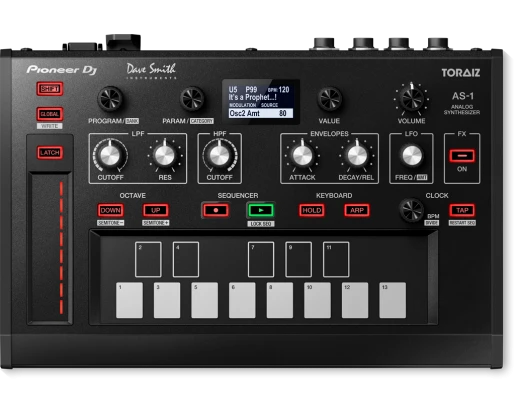This screenshot has width=515, height=415.
Task: Click 'Osc2 Amt' row on display
Action: [261, 113]
